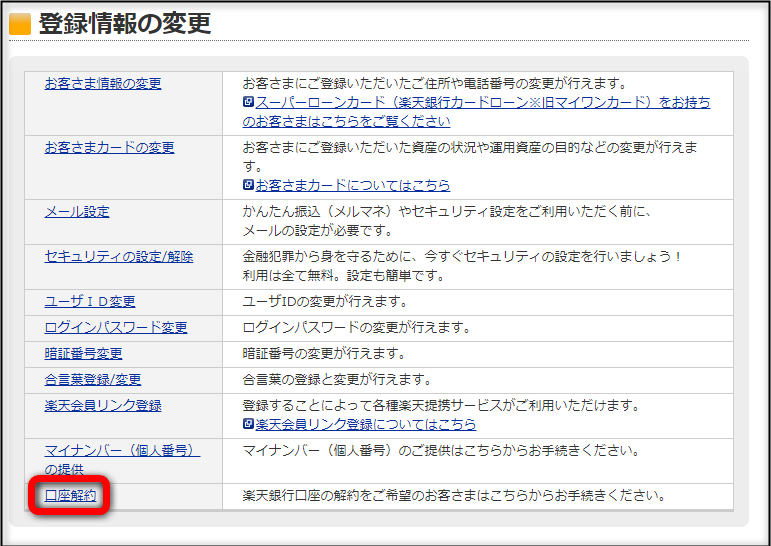This screenshot has width=771, height=546.
Task: Click the orange square heading icon
Action: [20, 24]
